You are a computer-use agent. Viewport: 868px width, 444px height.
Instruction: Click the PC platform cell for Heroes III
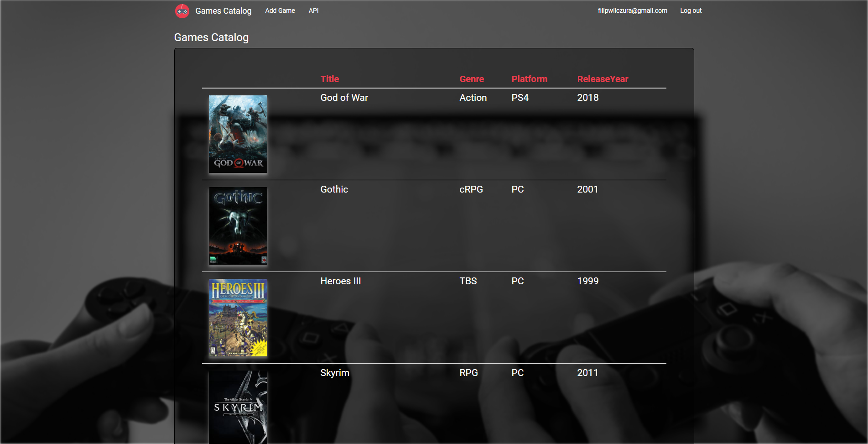click(x=517, y=281)
